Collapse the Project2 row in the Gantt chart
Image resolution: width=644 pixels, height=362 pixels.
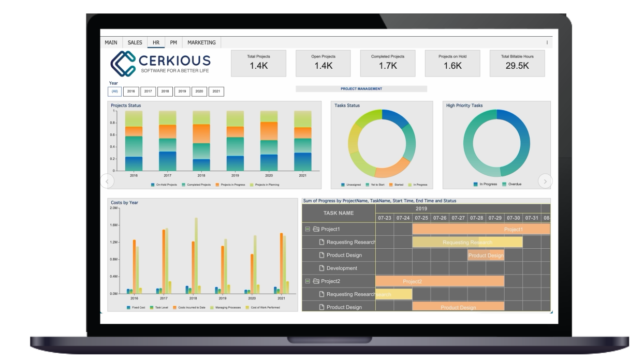coord(307,280)
